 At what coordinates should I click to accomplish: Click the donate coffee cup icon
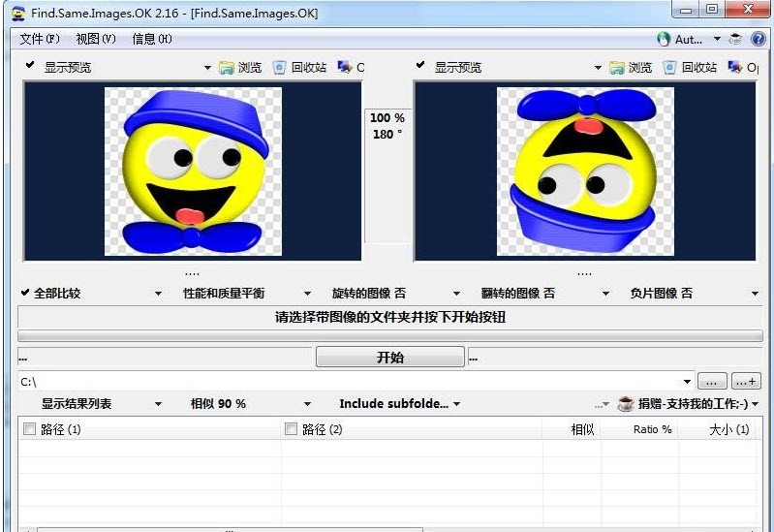pyautogui.click(x=626, y=404)
